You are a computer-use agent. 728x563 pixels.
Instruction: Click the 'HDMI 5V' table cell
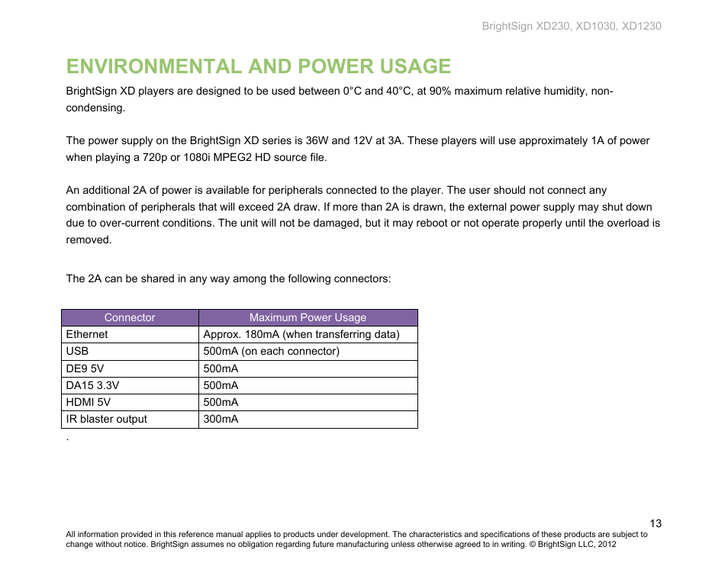pos(130,402)
